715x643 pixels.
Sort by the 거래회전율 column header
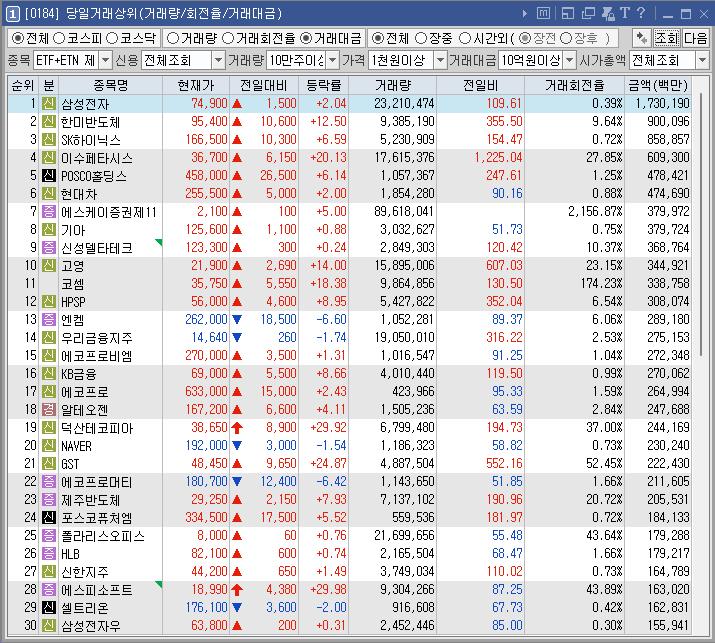point(575,85)
